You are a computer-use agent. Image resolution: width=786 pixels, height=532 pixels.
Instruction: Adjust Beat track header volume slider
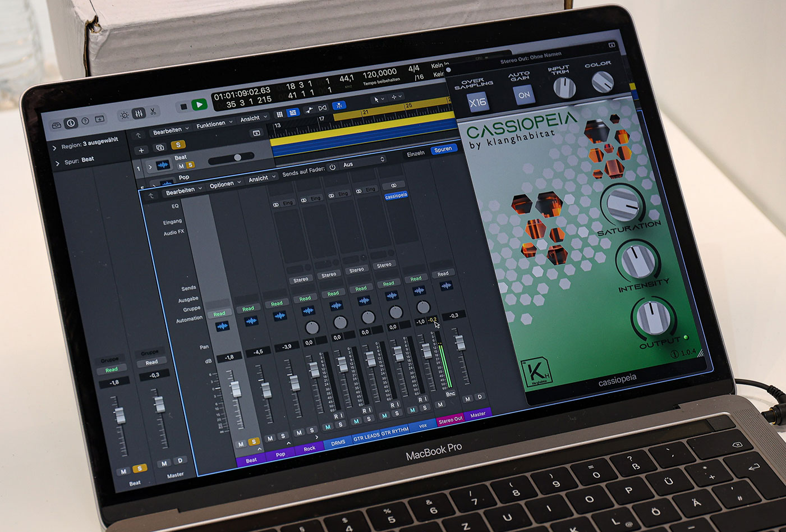pyautogui.click(x=232, y=159)
